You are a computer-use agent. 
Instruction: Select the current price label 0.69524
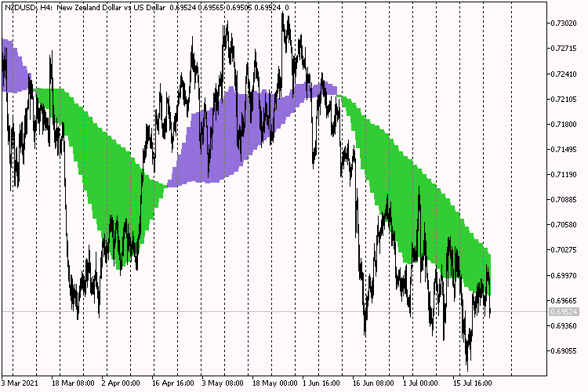click(564, 312)
